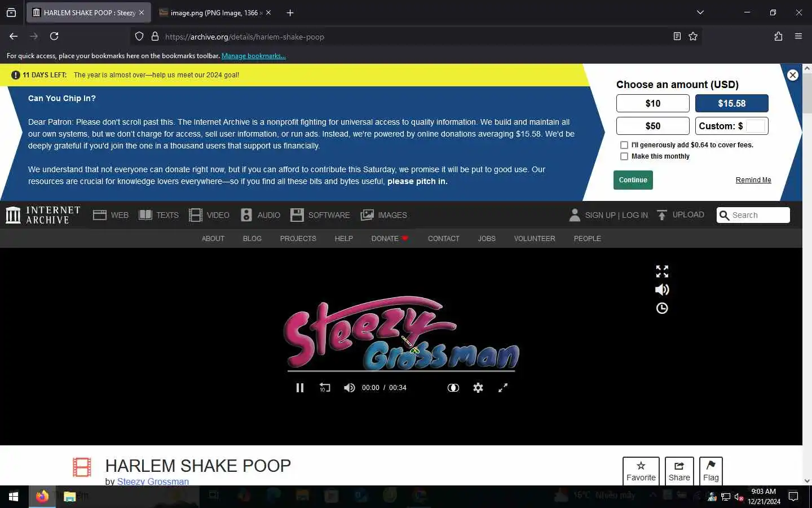Click the Share button
The width and height of the screenshot is (812, 508).
pos(679,471)
